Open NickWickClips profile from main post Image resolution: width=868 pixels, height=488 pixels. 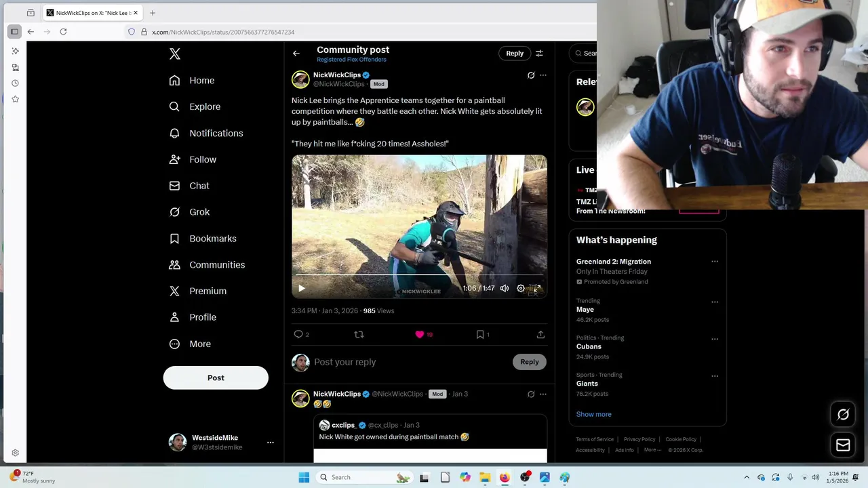[337, 75]
